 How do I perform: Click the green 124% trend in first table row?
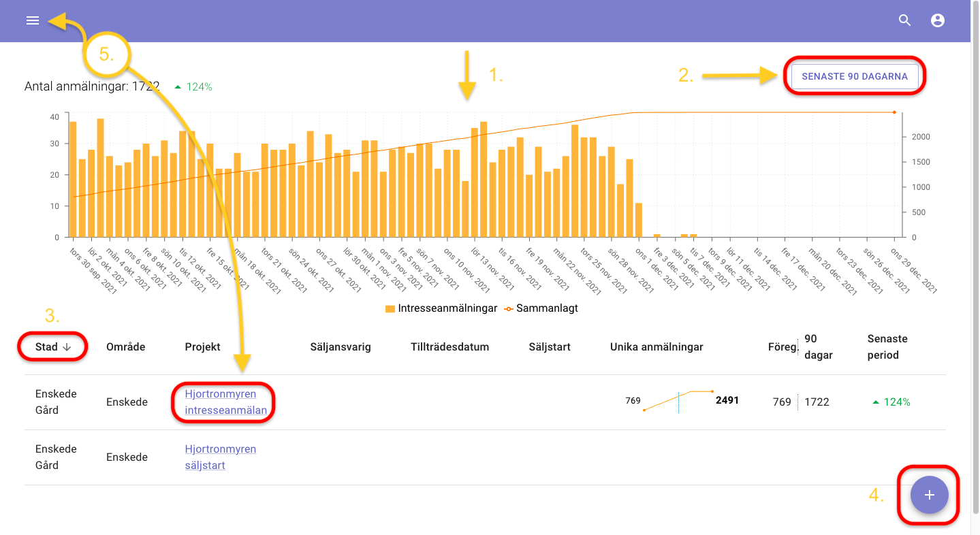(x=891, y=402)
